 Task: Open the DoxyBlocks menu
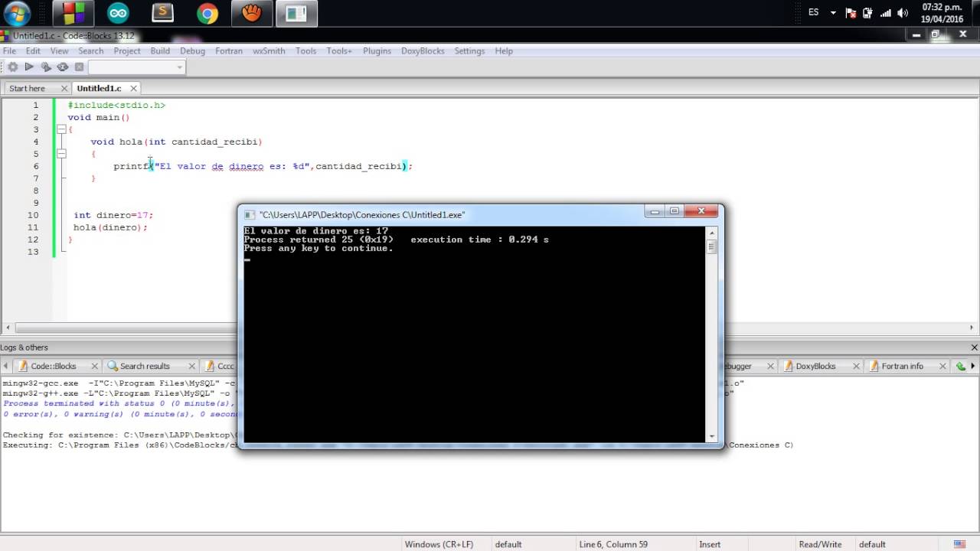(x=423, y=51)
